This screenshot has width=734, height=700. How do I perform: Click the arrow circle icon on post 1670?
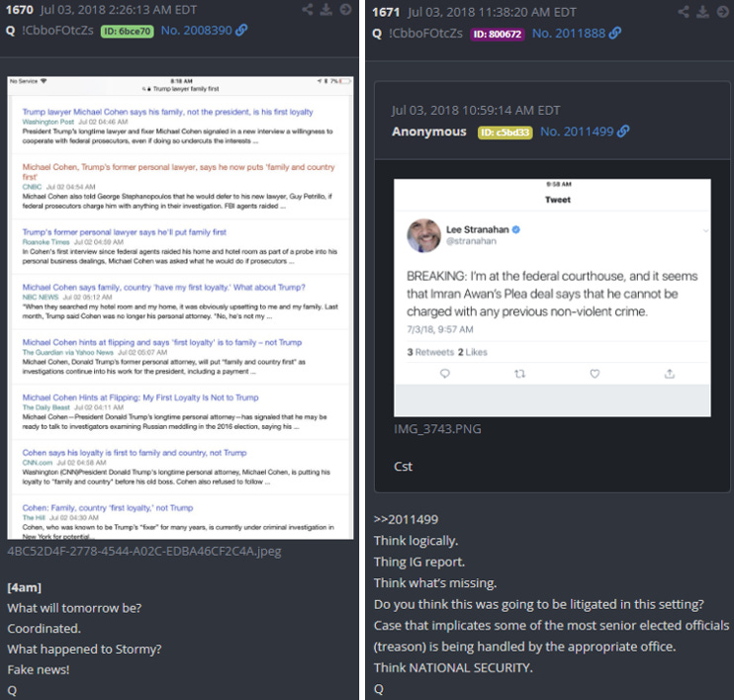click(x=345, y=9)
